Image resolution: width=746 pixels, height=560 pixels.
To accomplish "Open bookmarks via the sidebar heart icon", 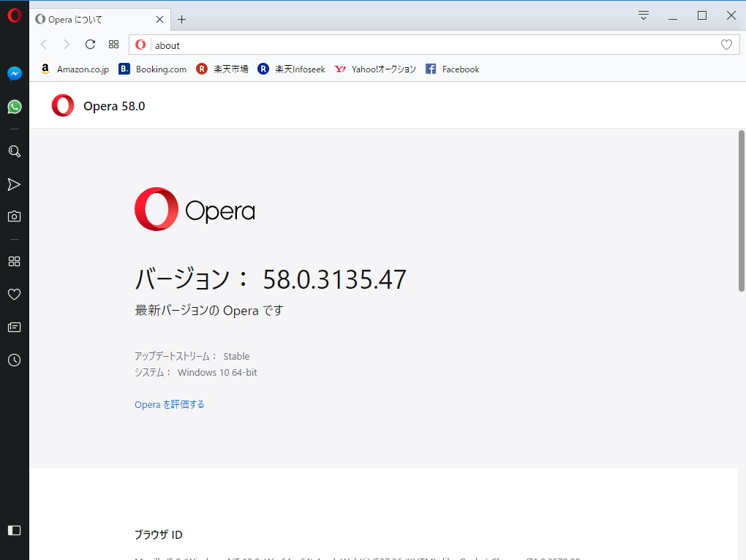I will pyautogui.click(x=14, y=294).
